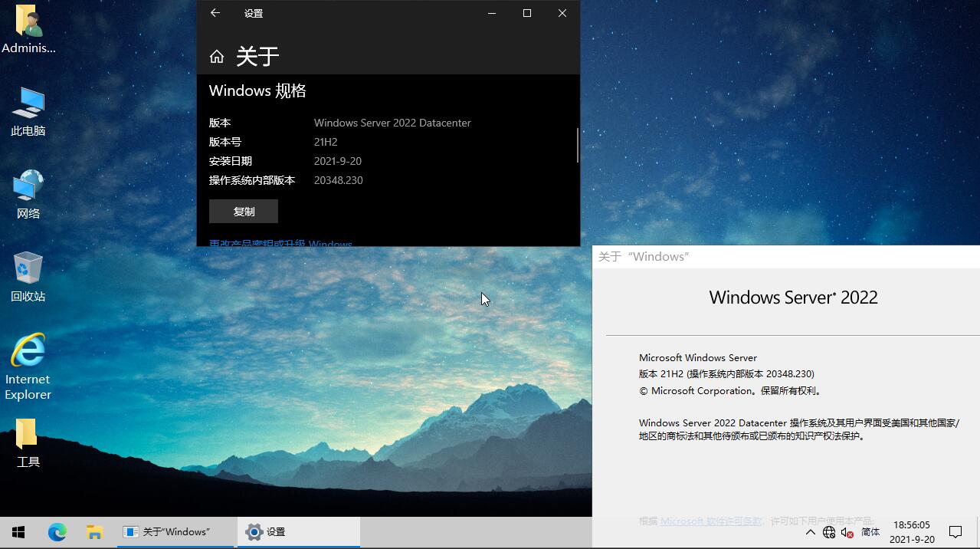This screenshot has height=549, width=980.
Task: Go to Settings home via house icon
Action: (x=217, y=57)
